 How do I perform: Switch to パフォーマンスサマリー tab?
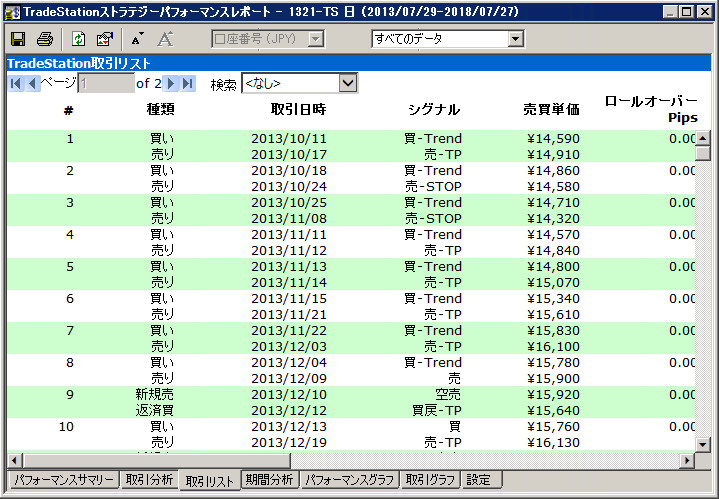[63, 480]
